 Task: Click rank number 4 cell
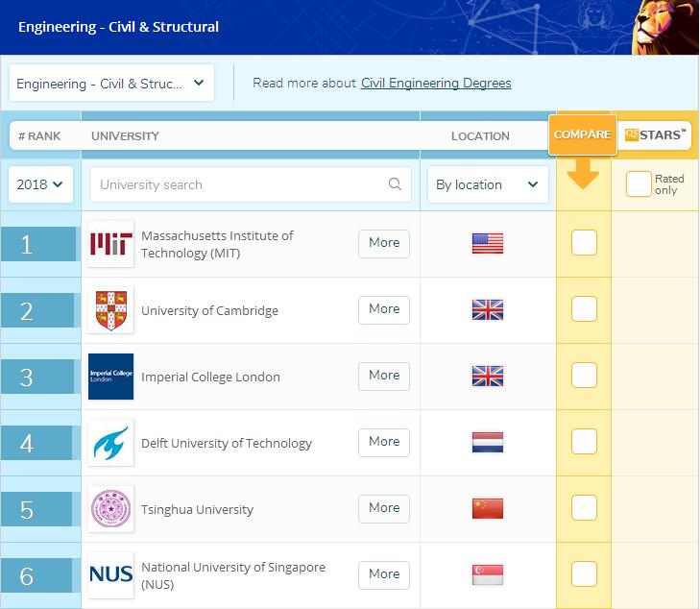36,443
